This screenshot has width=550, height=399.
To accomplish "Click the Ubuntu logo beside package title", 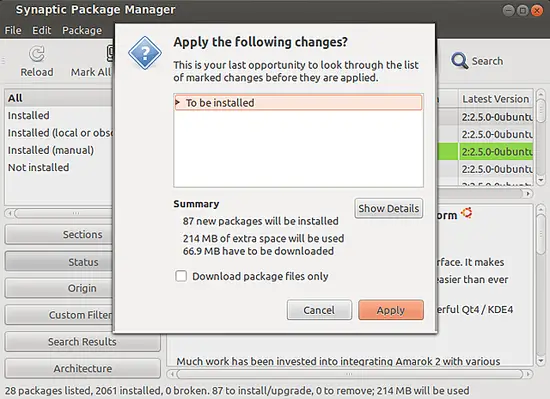I will tap(467, 212).
